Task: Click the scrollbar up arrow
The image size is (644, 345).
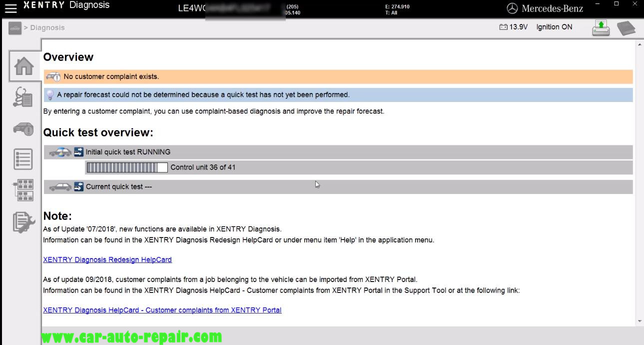Action: click(640, 44)
